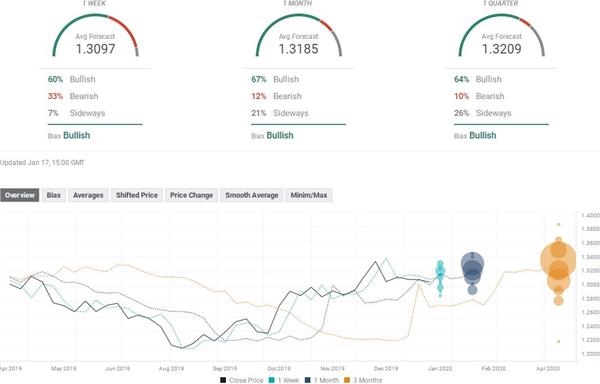Click the large orange 3 Months forecast bubble
This screenshot has width=600, height=384.
[558, 260]
